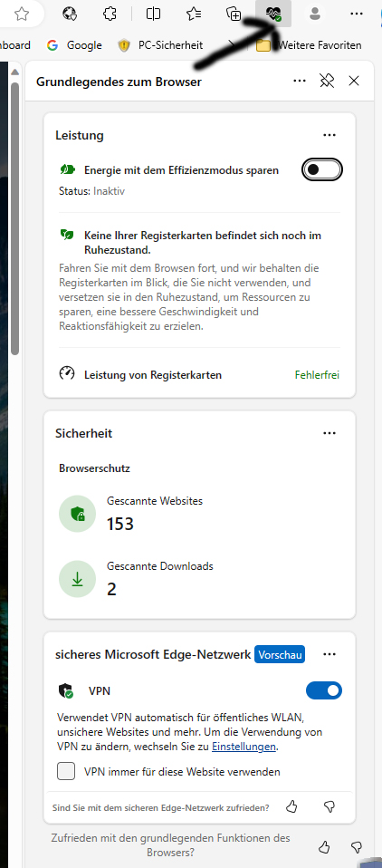Click the efficiency mode leaf icon
This screenshot has width=382, height=868.
click(67, 169)
